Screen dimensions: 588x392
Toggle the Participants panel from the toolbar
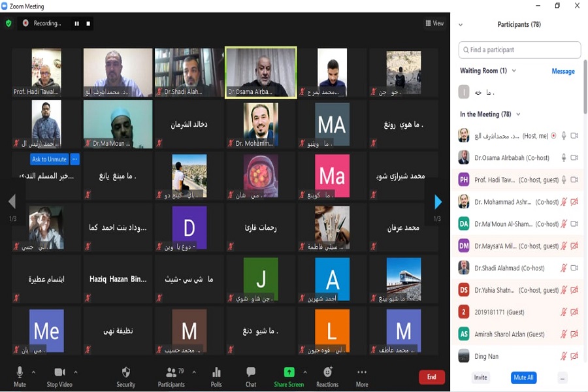pyautogui.click(x=171, y=376)
